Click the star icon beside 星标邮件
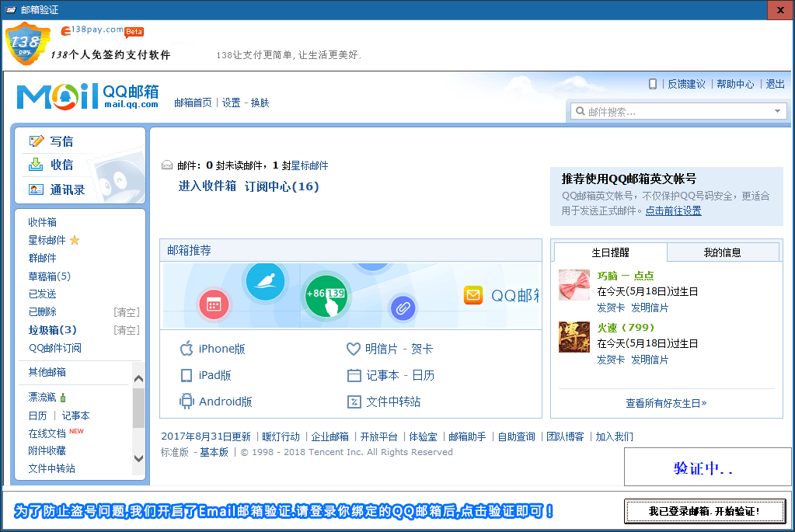Viewport: 795px width, 532px height. click(75, 240)
